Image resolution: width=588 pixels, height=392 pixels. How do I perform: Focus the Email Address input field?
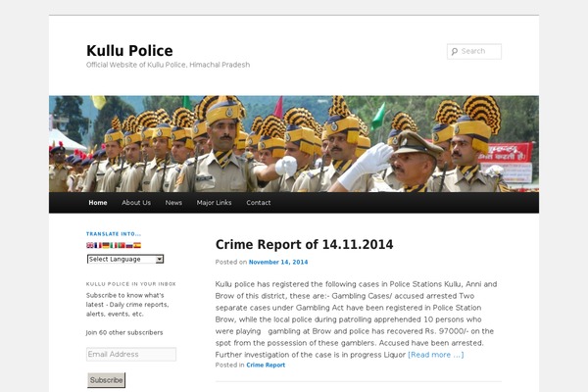coord(131,354)
